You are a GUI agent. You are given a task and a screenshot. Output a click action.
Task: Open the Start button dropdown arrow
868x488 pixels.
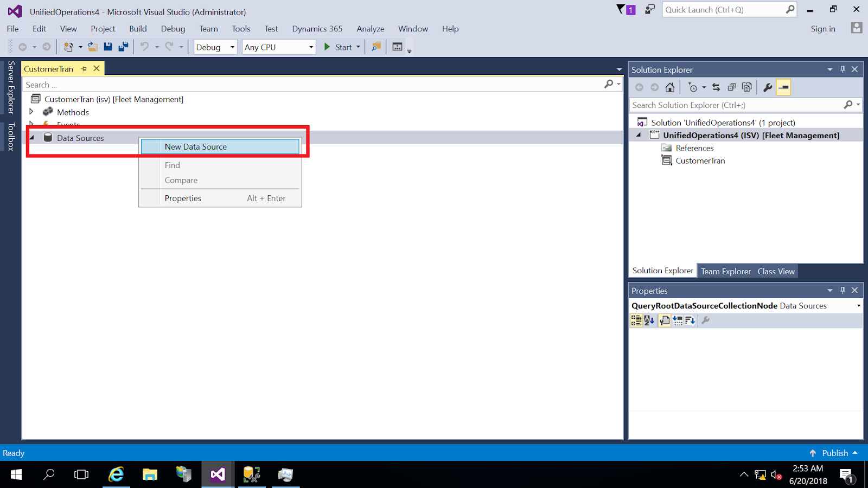tap(358, 47)
